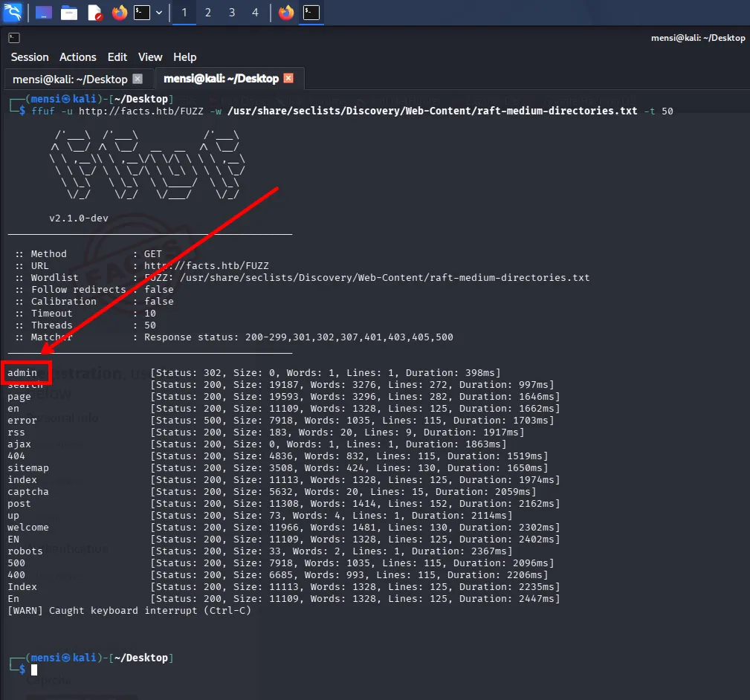Click the 'up' result row

click(259, 516)
